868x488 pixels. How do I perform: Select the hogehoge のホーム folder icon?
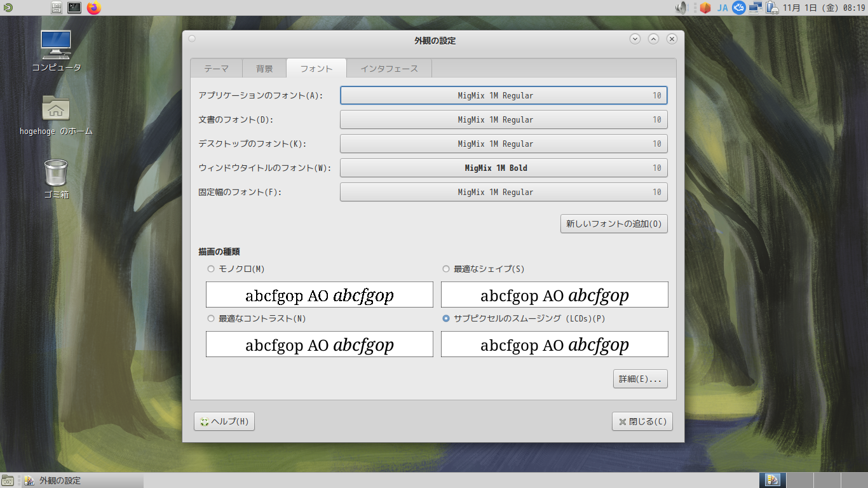point(56,115)
